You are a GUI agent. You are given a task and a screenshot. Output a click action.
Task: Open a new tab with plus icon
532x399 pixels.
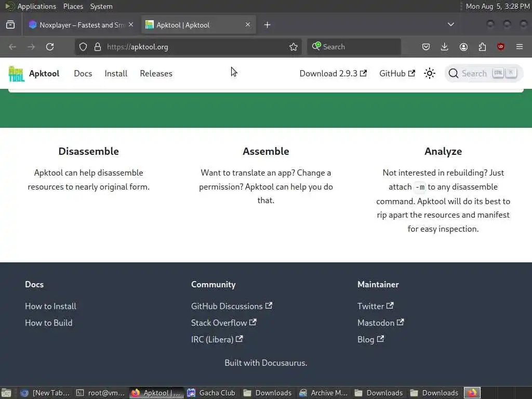tap(268, 25)
